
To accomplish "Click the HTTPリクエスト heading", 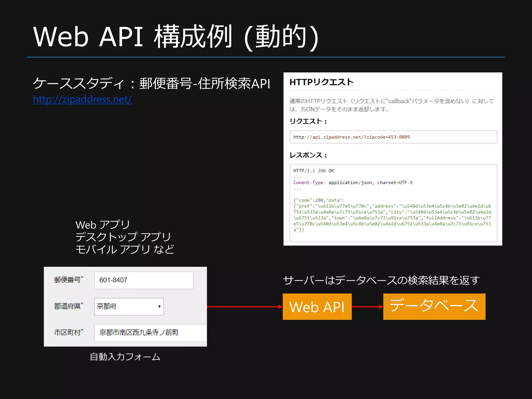I will 322,82.
